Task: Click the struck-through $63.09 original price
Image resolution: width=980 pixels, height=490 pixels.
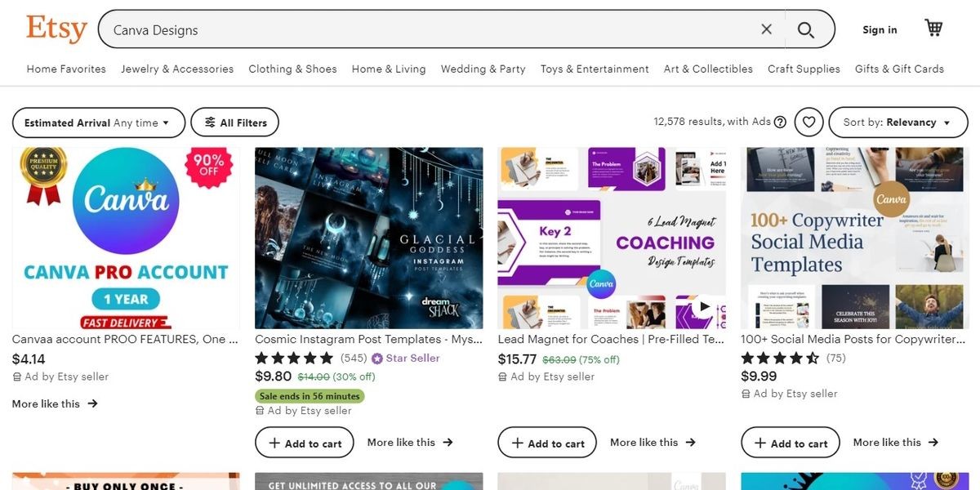Action: click(559, 359)
